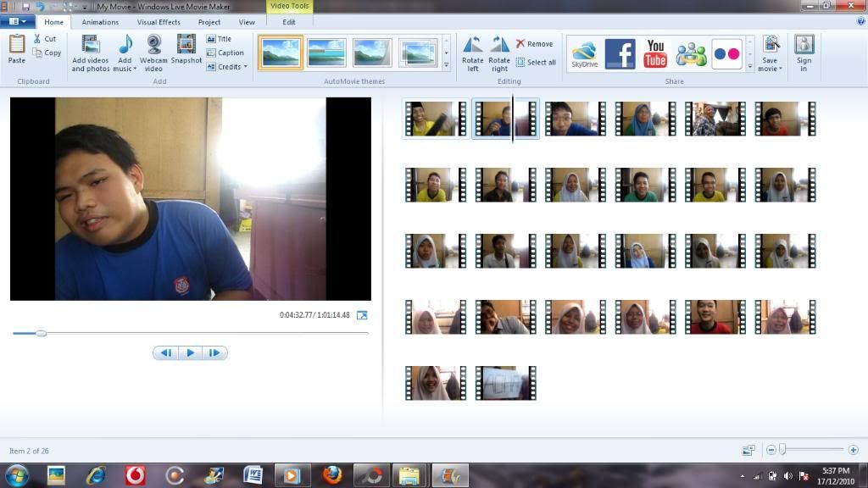Expand the Credits dropdown arrow
The height and width of the screenshot is (488, 868).
click(x=246, y=67)
